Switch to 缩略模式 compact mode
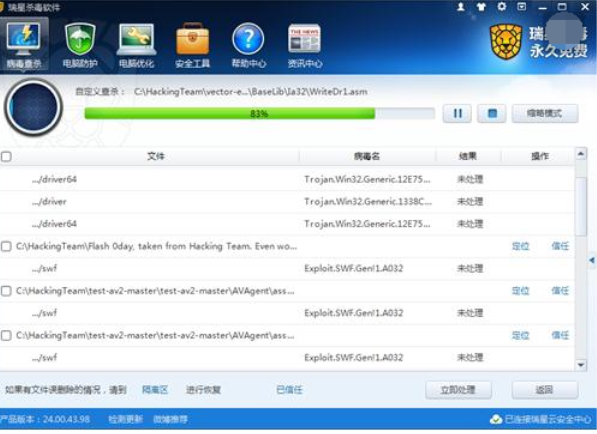The image size is (597, 434). pos(545,113)
